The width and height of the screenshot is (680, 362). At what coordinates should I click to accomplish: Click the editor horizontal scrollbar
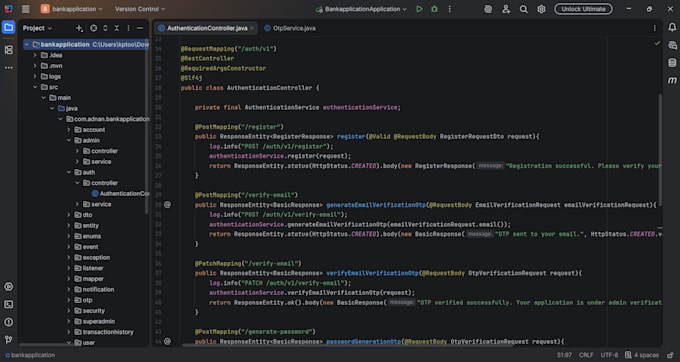347,346
